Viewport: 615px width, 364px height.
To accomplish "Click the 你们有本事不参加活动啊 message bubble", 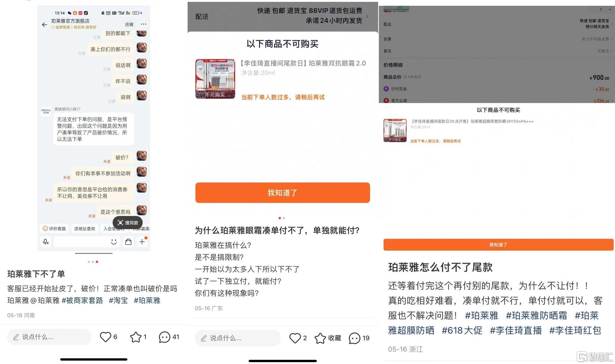I will (x=103, y=173).
